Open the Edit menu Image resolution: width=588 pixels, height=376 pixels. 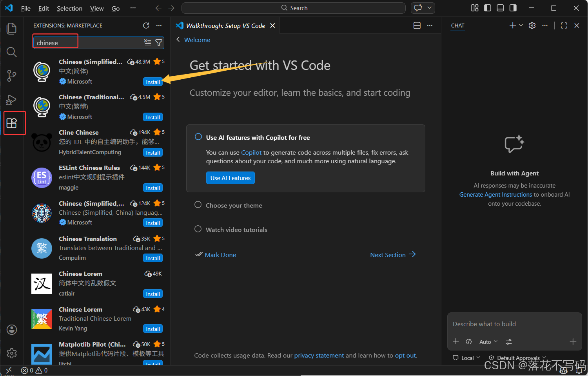[x=44, y=8]
